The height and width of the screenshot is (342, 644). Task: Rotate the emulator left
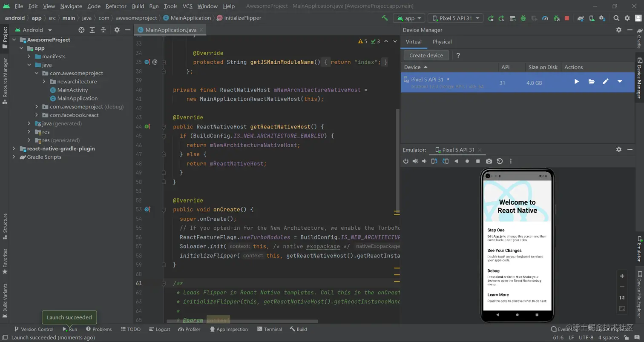coord(434,161)
